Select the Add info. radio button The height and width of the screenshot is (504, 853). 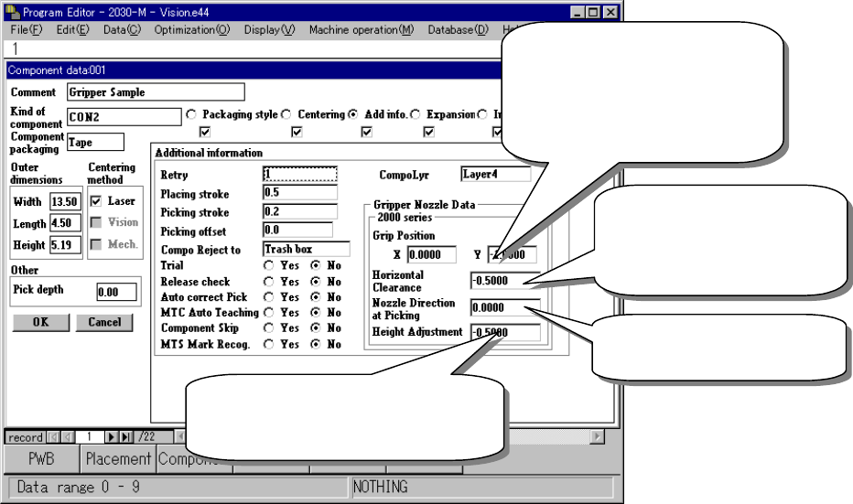tap(353, 114)
